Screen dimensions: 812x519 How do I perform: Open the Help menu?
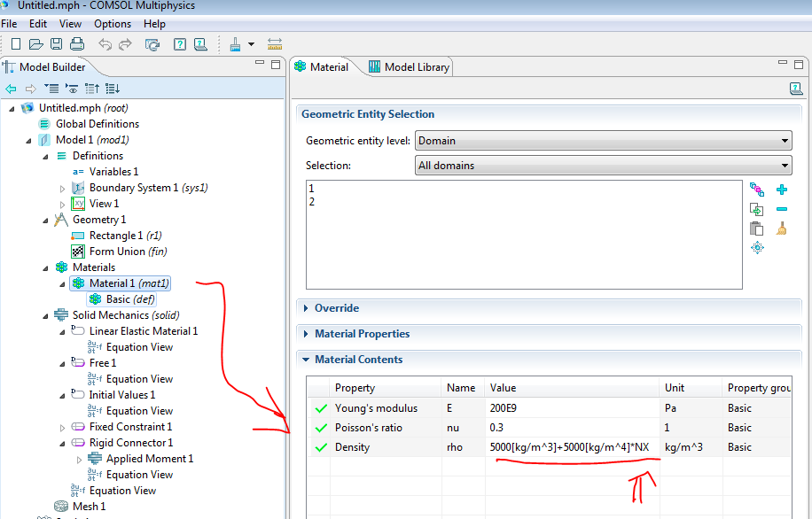[x=154, y=24]
